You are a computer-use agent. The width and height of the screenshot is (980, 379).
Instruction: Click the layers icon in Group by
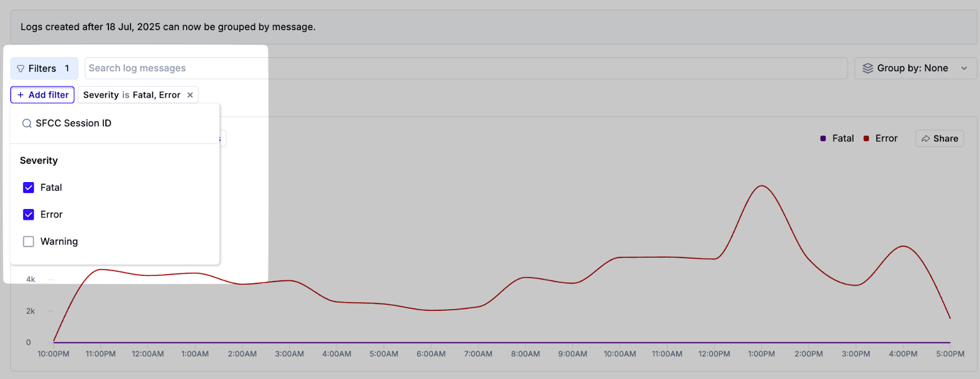(868, 68)
